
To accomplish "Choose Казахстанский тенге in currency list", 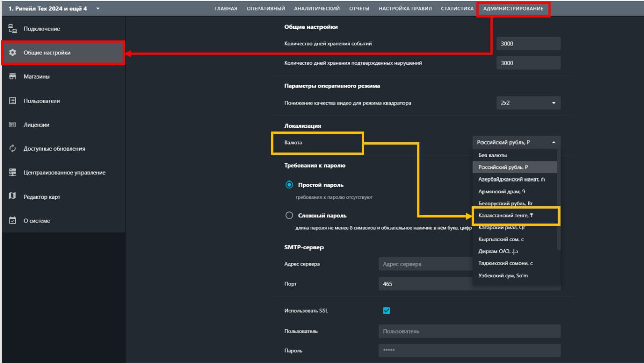I will pyautogui.click(x=515, y=216).
